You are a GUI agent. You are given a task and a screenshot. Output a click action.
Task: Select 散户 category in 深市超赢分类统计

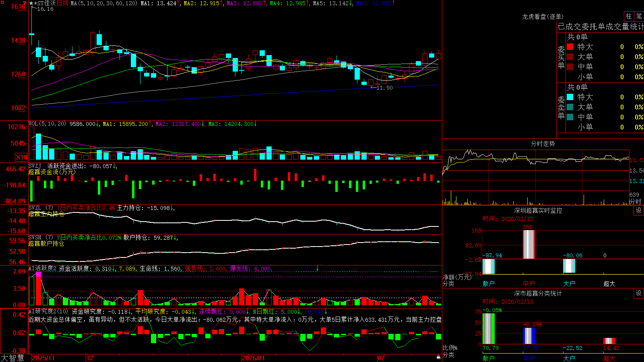(489, 358)
